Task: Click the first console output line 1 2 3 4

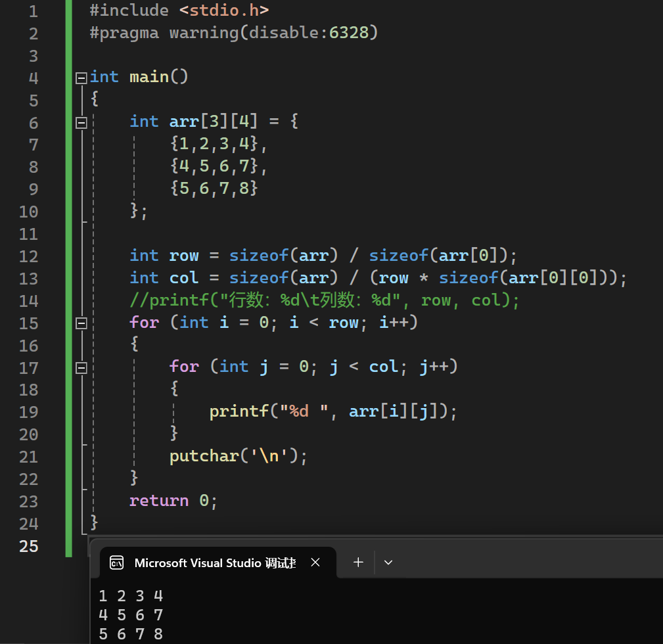Action: 131,596
